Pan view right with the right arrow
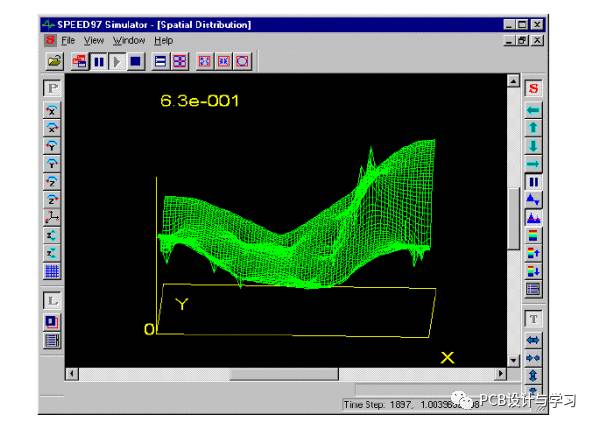 tap(534, 164)
